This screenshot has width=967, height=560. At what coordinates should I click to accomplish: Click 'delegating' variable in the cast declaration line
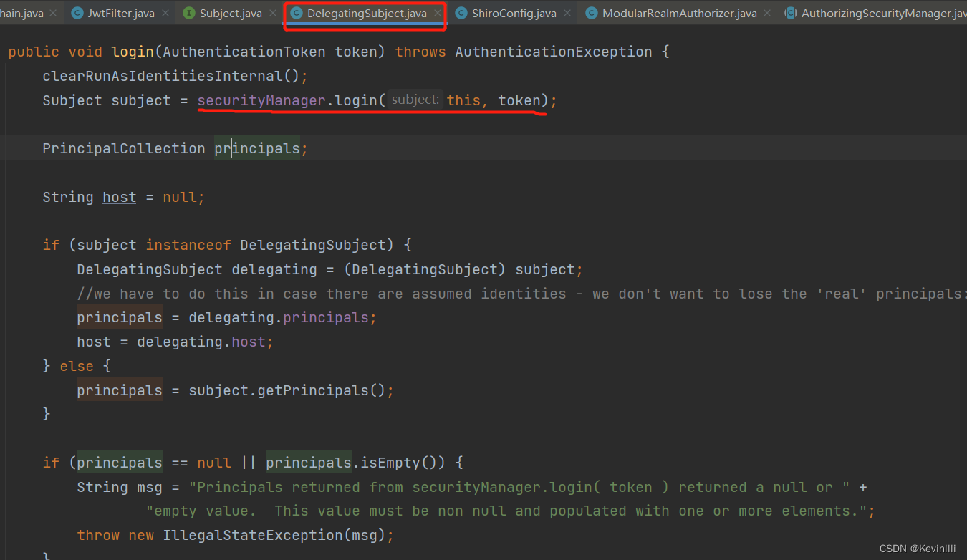[x=274, y=269]
